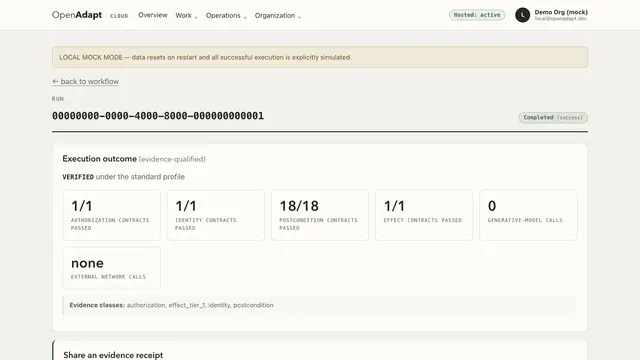Expand the Work dropdown menu
The height and width of the screenshot is (360, 640).
tap(187, 16)
